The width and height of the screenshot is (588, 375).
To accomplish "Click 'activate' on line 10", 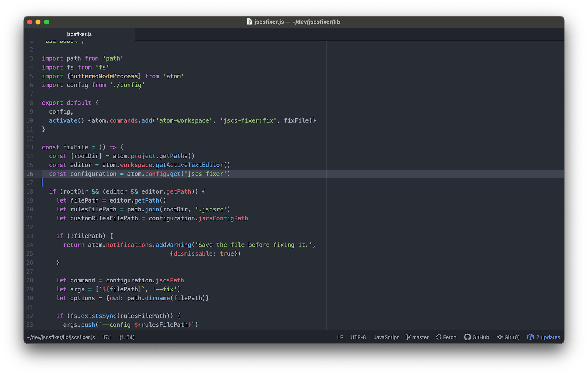I will pos(63,120).
